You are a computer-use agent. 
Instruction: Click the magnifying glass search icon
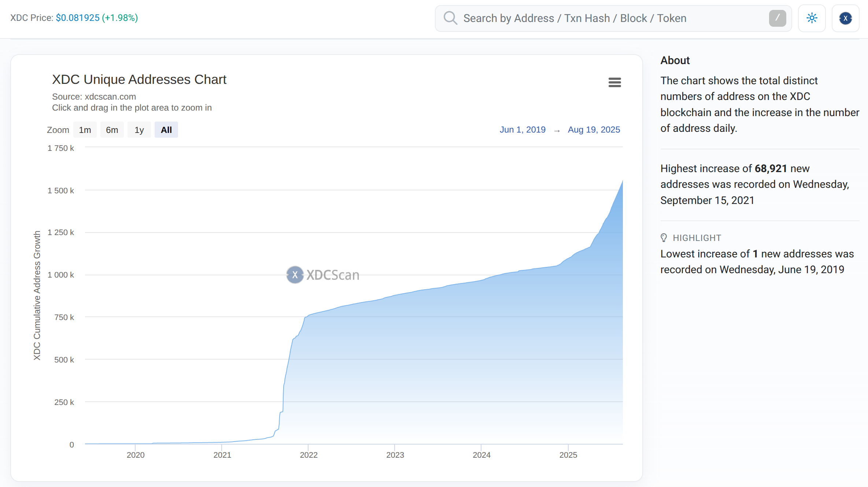pyautogui.click(x=450, y=18)
